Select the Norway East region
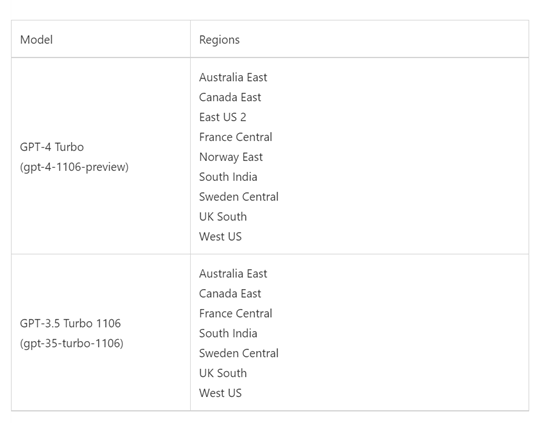 [231, 157]
